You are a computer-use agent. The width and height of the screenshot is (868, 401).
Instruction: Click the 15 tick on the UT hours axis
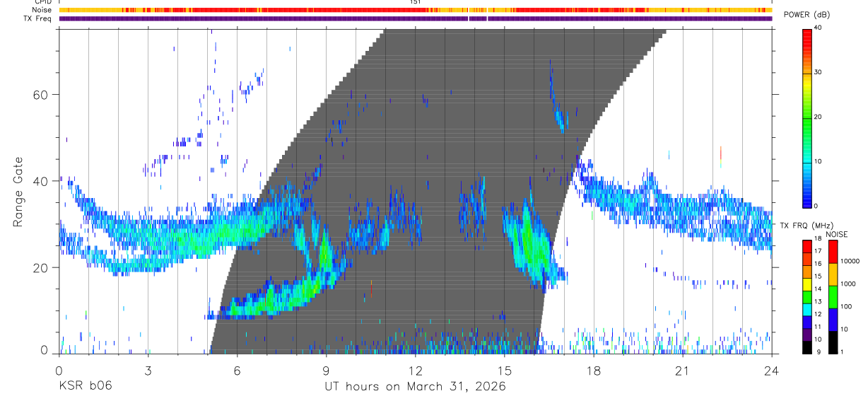pos(505,371)
